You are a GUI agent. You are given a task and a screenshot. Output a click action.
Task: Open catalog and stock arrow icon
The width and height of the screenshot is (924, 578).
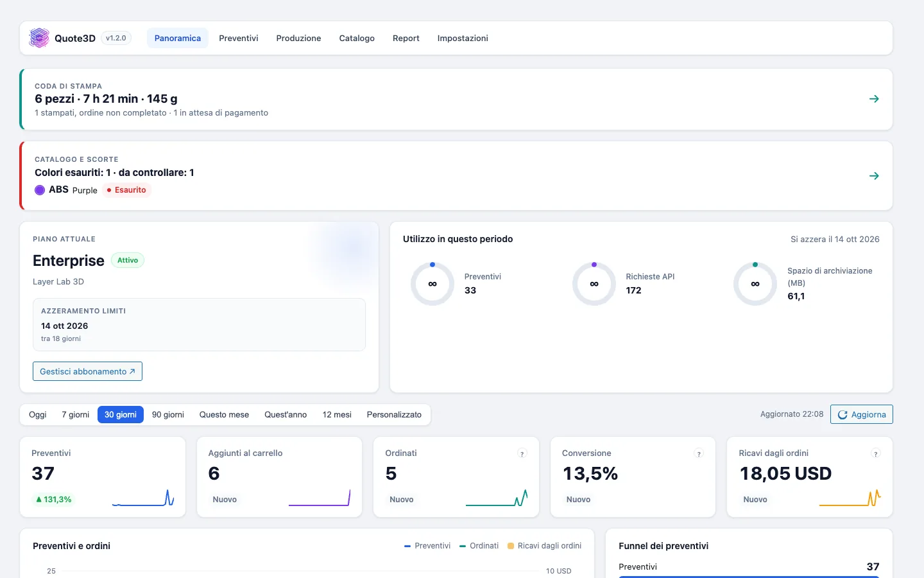[874, 176]
